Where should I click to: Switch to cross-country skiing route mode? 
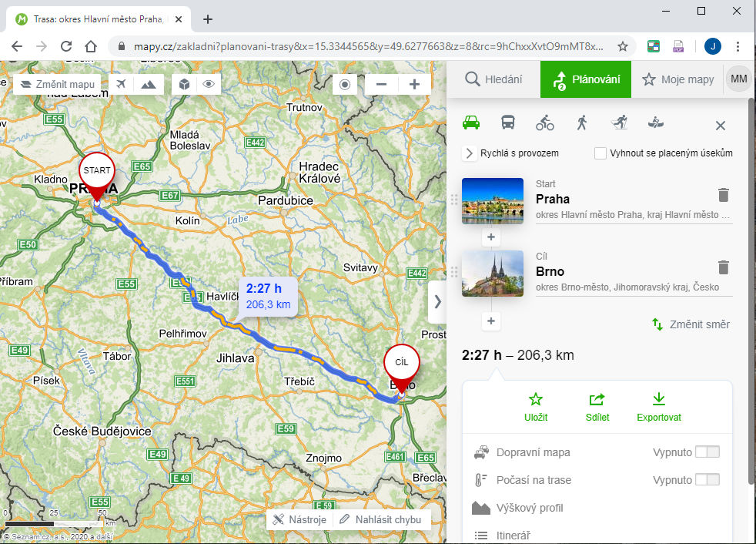pos(619,123)
